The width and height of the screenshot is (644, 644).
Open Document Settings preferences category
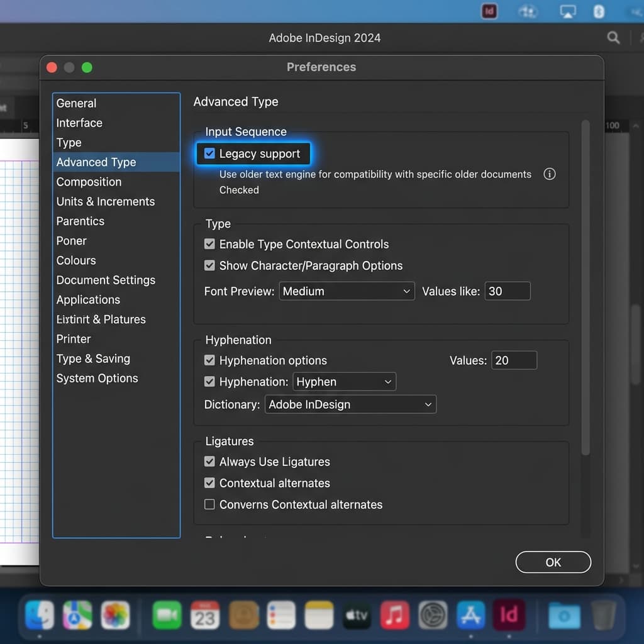[x=116, y=280]
